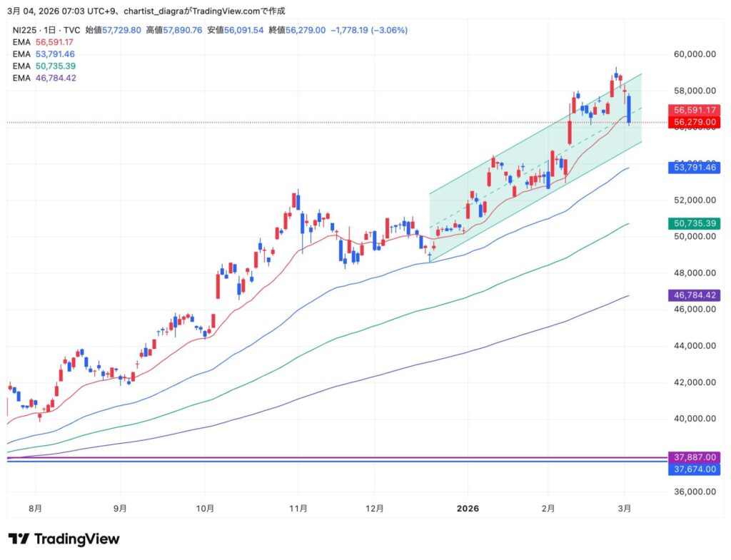731x560 pixels.
Task: Click the blue EMA 53,791.46 legend entry
Action: 44,54
